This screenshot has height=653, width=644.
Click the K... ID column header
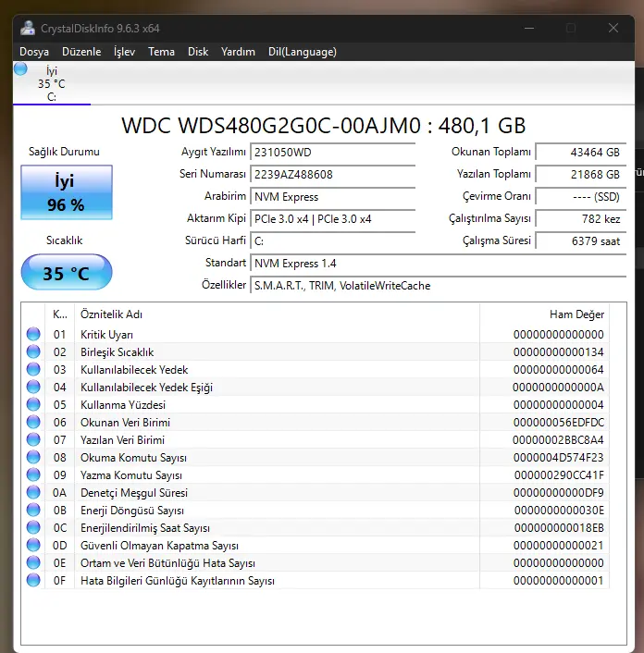[x=59, y=314]
